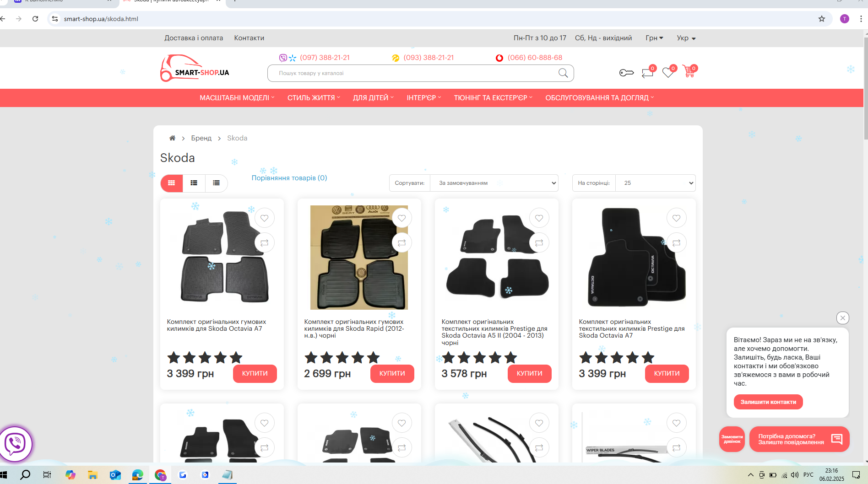Add Skoda Rapid rubber mats to wishlist
The width and height of the screenshot is (868, 484).
click(x=402, y=218)
